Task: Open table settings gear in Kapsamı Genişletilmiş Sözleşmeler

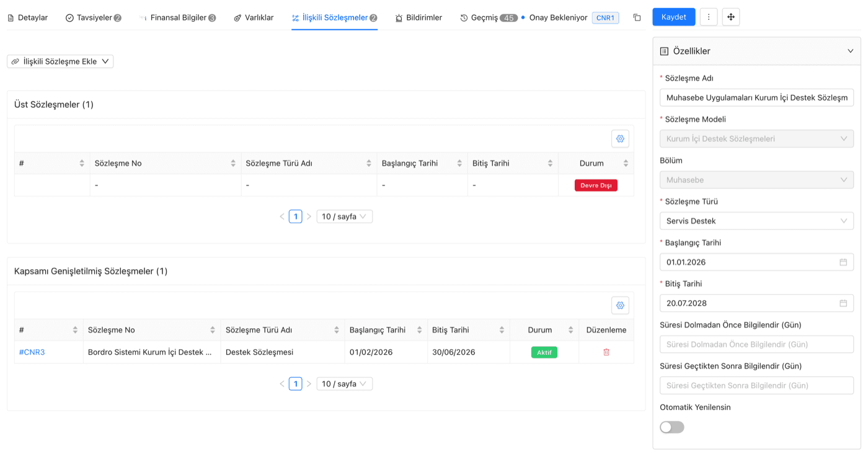Action: (x=620, y=305)
